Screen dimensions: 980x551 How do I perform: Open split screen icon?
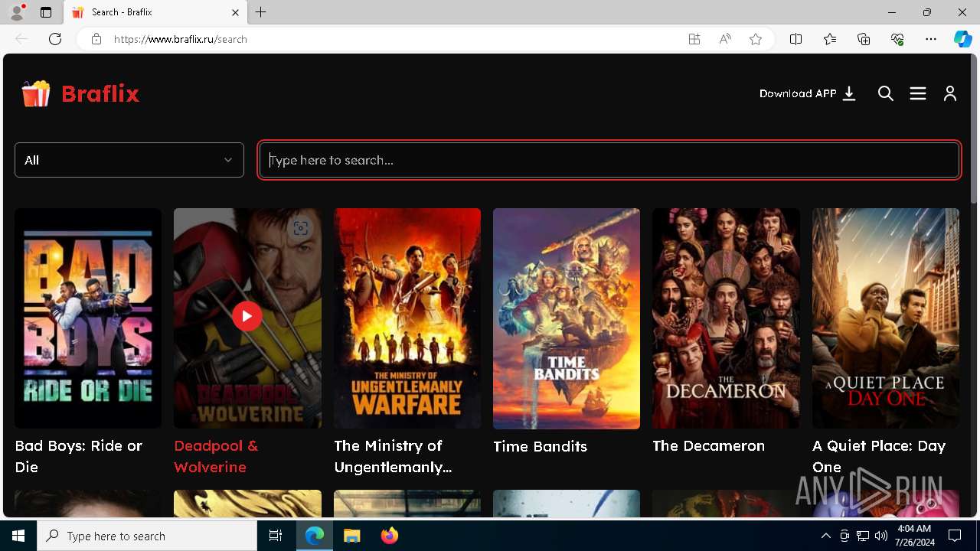pos(795,39)
